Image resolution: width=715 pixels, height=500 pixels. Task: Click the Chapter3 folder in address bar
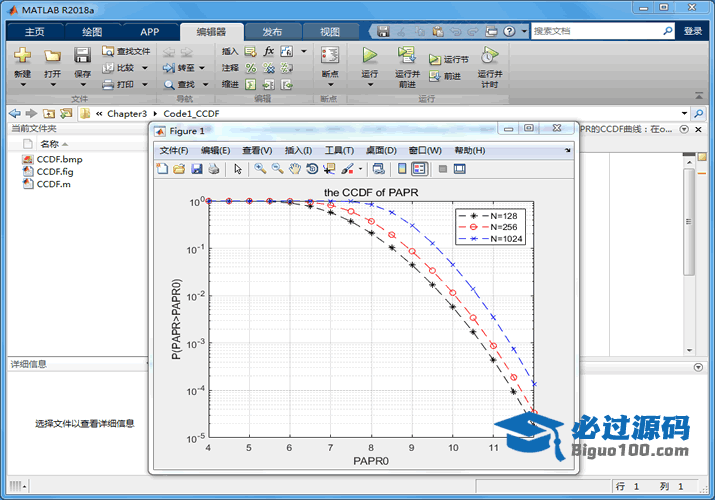tap(127, 113)
